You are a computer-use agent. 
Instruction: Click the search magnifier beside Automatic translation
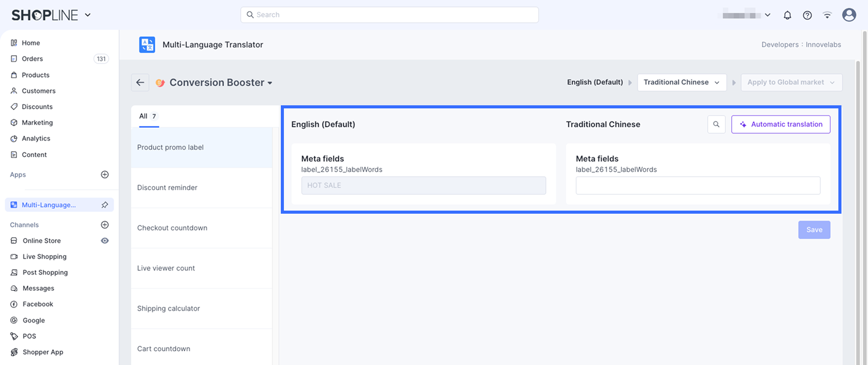click(716, 124)
